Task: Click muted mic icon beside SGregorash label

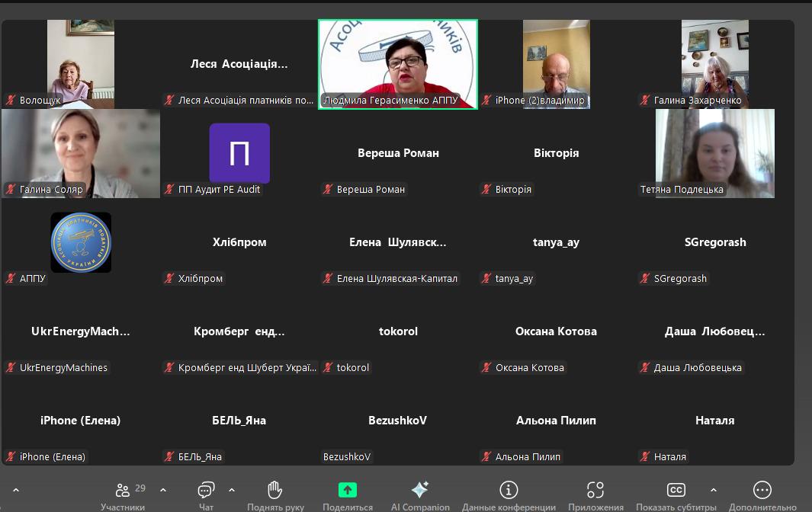Action: 645,279
